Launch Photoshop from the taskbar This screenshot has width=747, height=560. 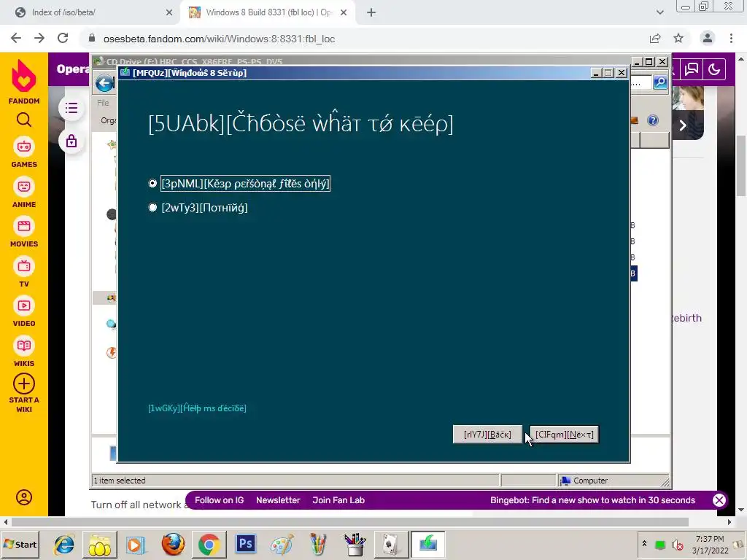[246, 543]
